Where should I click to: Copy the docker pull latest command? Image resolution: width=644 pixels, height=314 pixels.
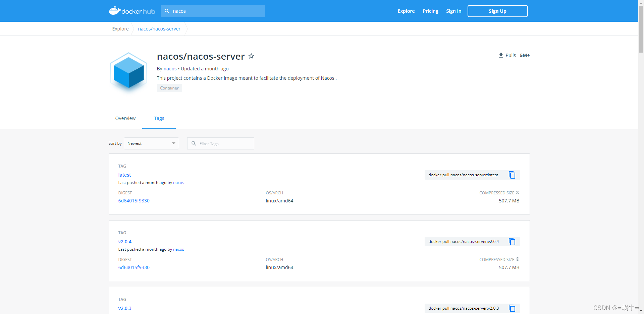(512, 175)
